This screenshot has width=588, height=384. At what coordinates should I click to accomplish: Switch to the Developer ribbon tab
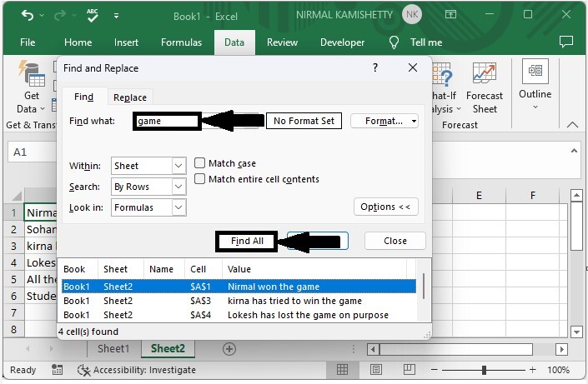coord(342,42)
